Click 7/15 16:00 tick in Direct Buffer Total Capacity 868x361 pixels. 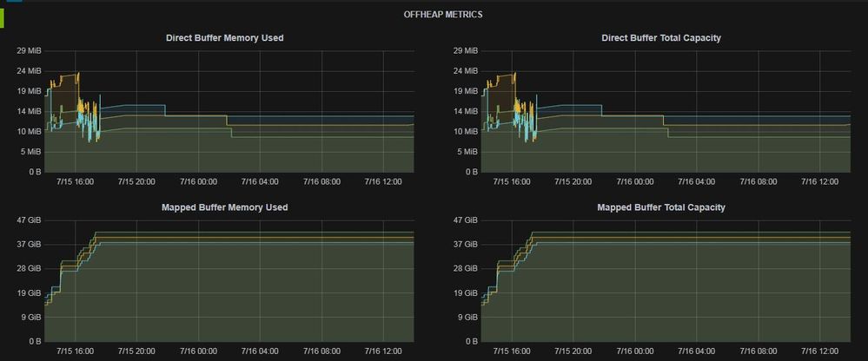coord(512,181)
